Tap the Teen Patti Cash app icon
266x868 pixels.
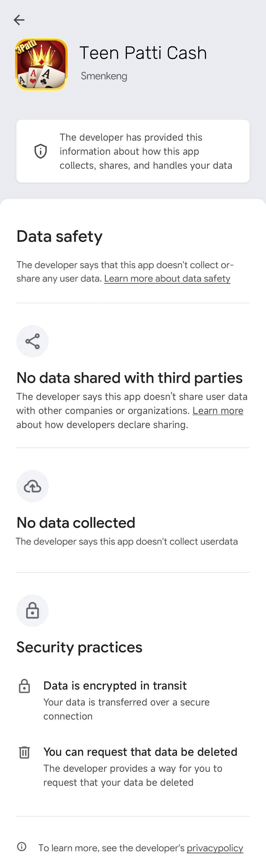pos(41,64)
